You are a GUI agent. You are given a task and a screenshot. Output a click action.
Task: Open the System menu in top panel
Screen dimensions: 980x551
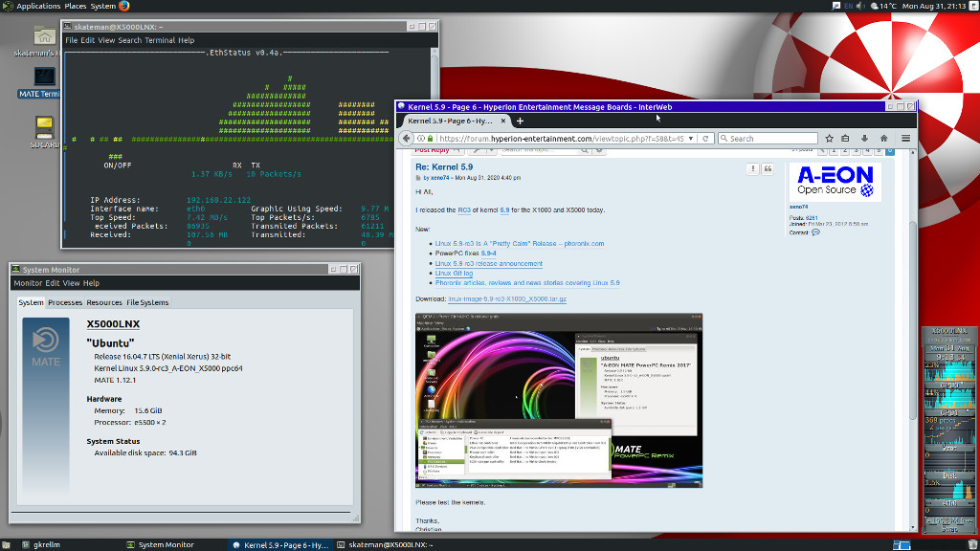[102, 6]
